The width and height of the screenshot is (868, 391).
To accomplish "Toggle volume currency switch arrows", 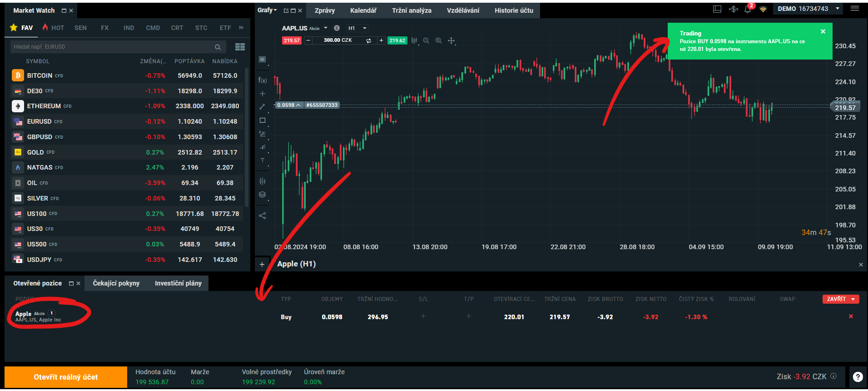I will click(x=368, y=40).
